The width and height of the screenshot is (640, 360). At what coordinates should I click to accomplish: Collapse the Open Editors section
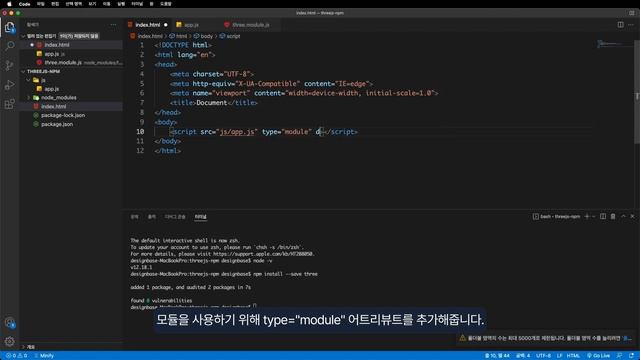click(x=23, y=36)
